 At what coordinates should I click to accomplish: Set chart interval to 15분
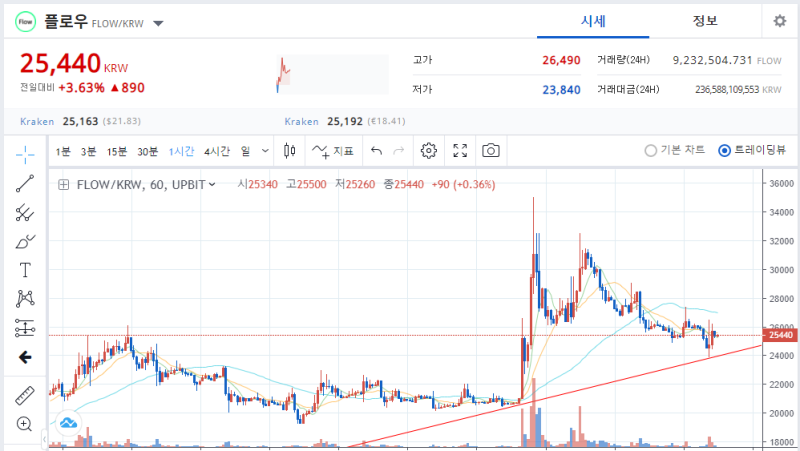point(117,152)
